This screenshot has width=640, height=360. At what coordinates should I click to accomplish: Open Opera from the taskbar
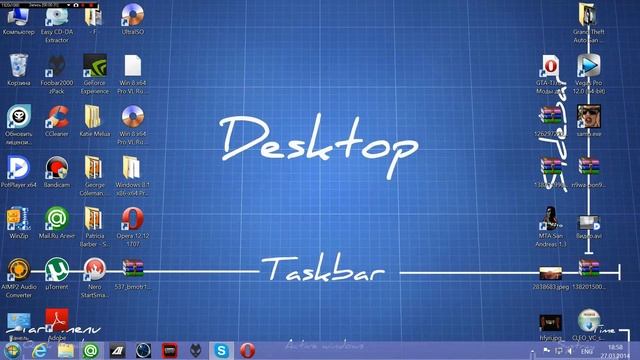click(x=247, y=351)
